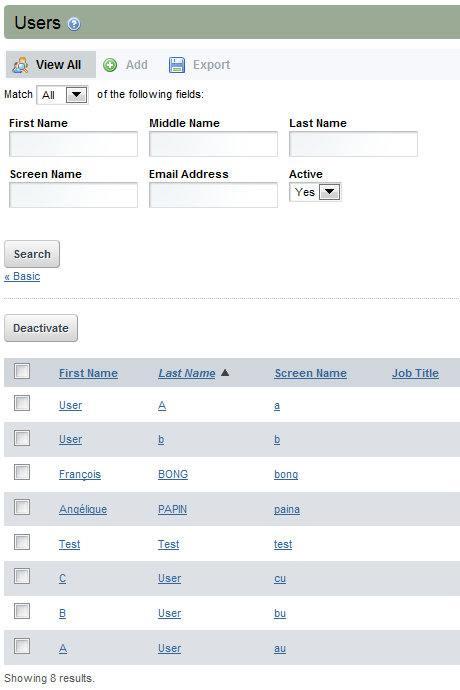460x690 pixels.
Task: Click the green Add plus icon
Action: (x=110, y=65)
